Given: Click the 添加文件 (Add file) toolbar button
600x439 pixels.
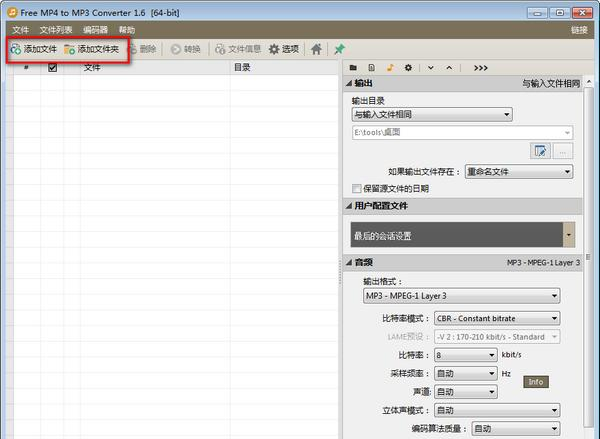Looking at the screenshot, I should [34, 49].
